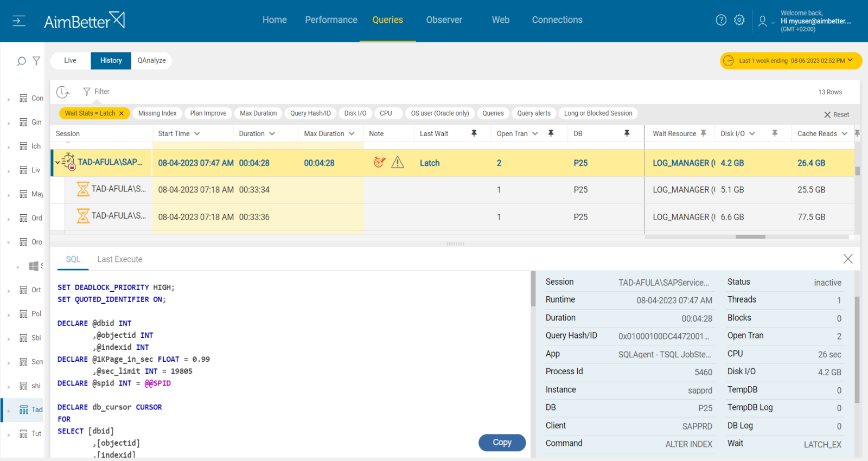Remove the Wait Stats = Latch filter chip
Image resolution: width=868 pixels, height=461 pixels.
[x=122, y=113]
